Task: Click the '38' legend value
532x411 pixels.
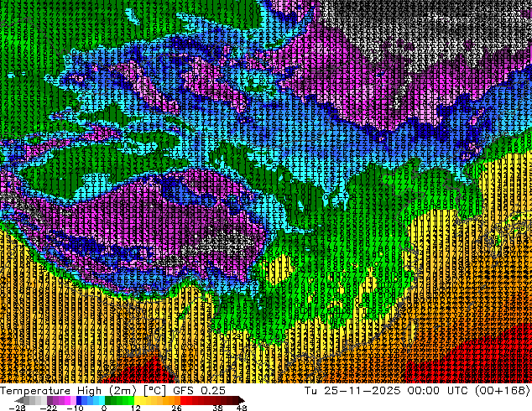Action: (x=218, y=408)
